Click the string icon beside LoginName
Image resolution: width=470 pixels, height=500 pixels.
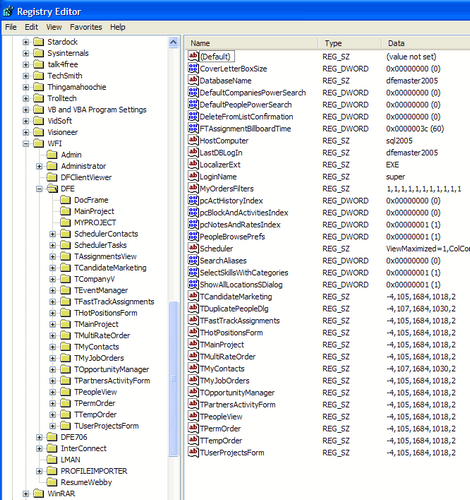pos(193,176)
